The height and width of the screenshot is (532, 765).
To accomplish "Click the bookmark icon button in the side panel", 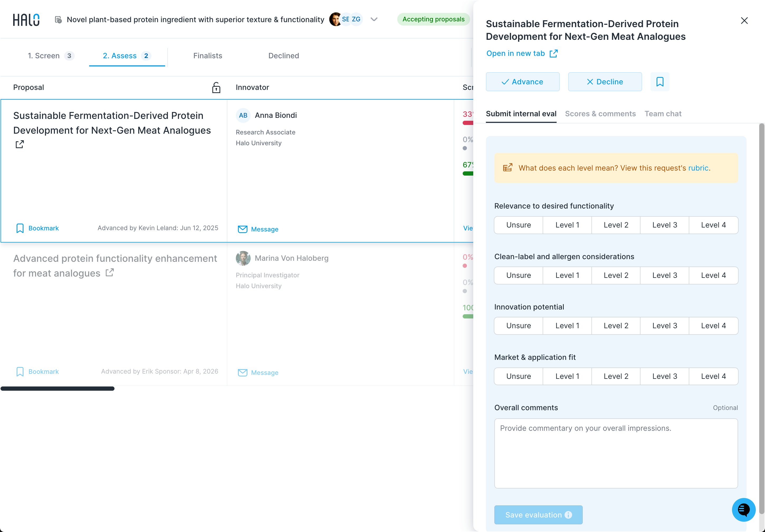I will click(x=660, y=81).
